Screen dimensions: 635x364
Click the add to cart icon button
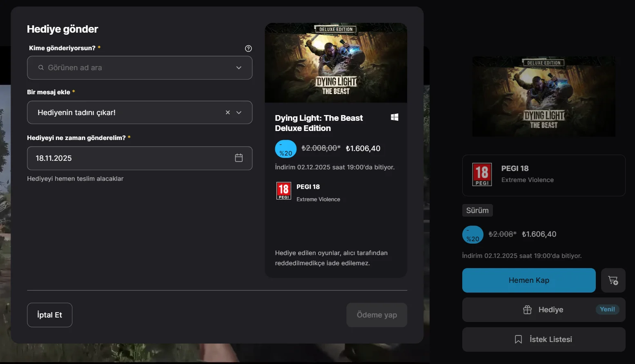tap(613, 280)
